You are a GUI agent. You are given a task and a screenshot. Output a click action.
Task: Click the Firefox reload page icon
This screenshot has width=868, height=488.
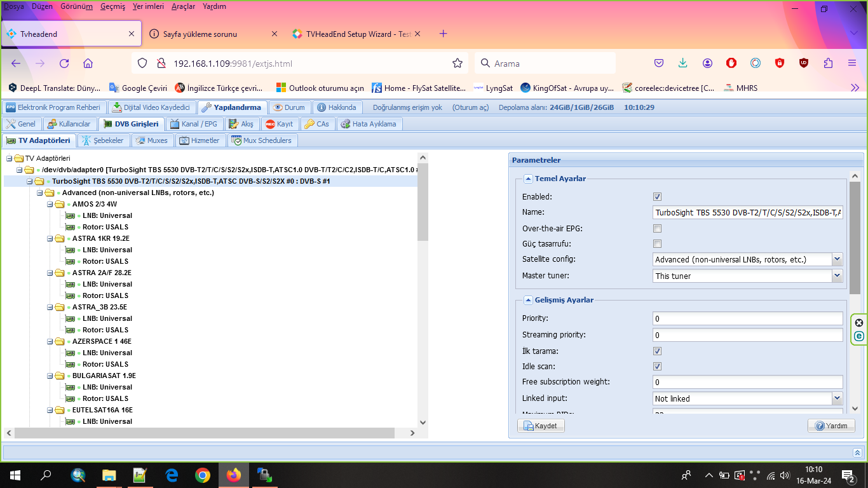(64, 64)
